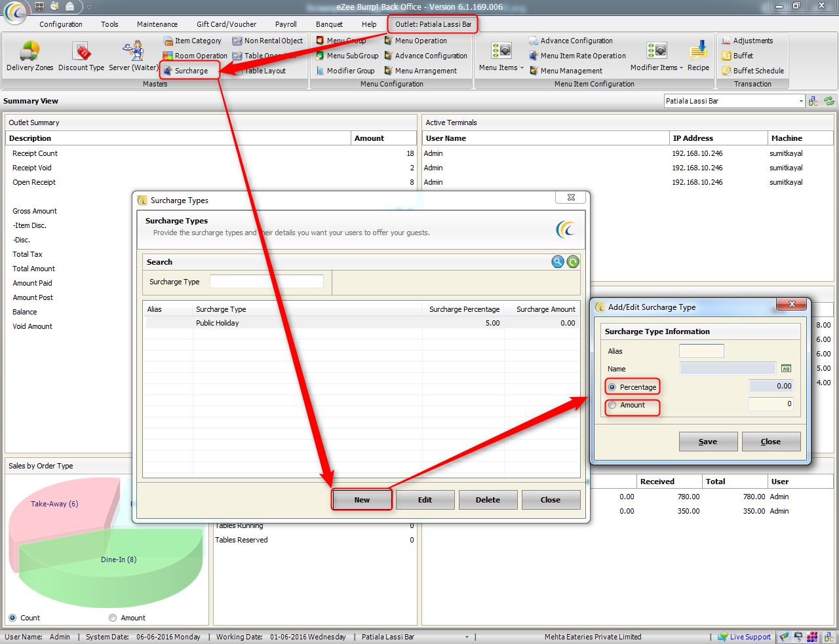Open the Help menu
This screenshot has height=644, width=839.
click(x=369, y=24)
